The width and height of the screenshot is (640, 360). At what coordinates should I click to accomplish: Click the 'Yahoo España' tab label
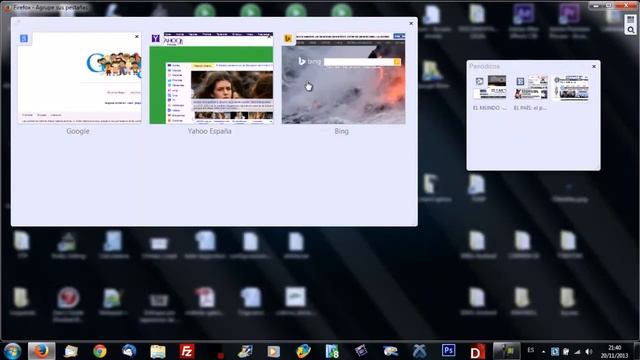click(209, 131)
